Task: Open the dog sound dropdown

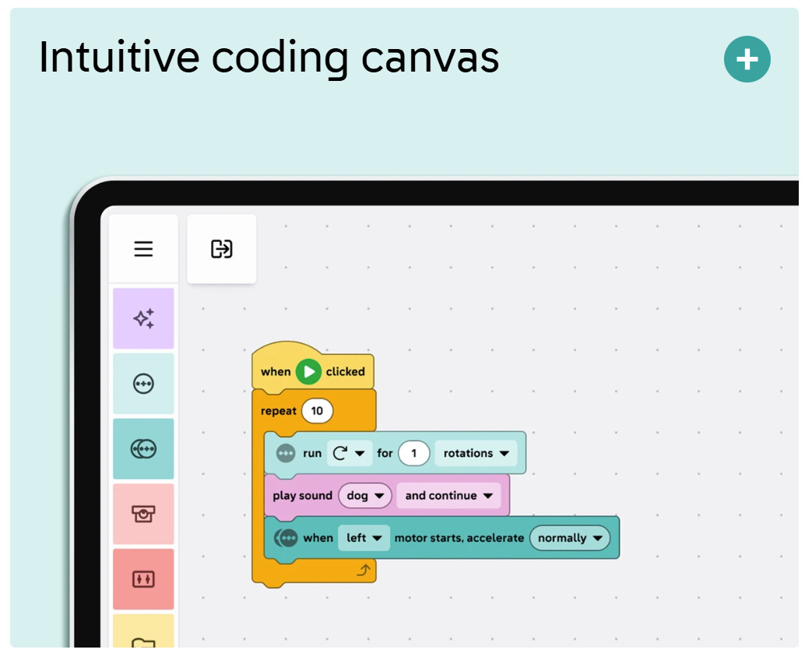Action: tap(364, 496)
